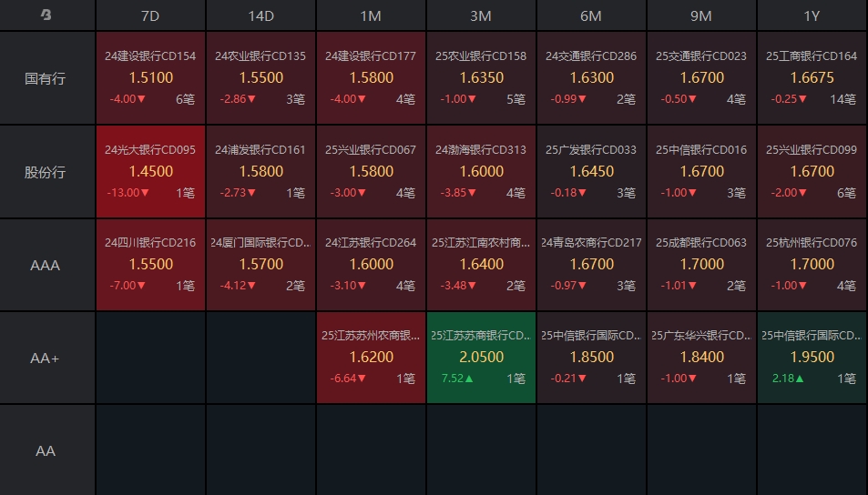Open the 24厦门国际银行CD cell
The image size is (868, 495).
click(x=260, y=265)
